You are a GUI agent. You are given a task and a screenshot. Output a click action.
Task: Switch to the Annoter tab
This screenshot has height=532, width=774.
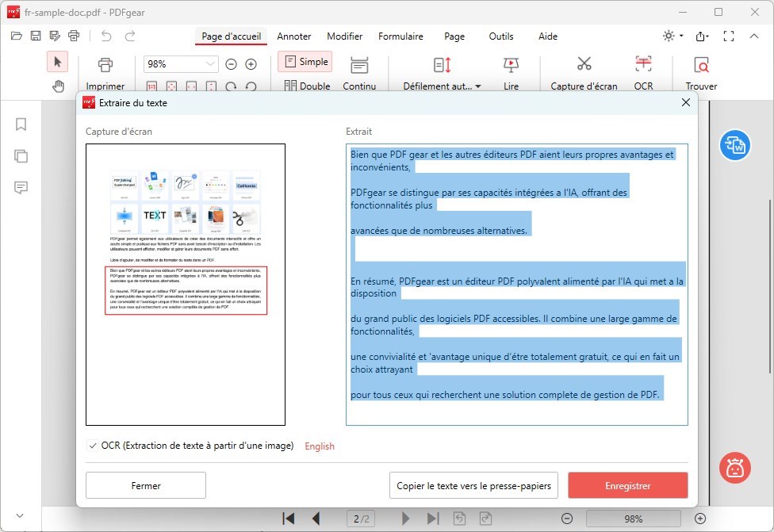[x=294, y=36]
